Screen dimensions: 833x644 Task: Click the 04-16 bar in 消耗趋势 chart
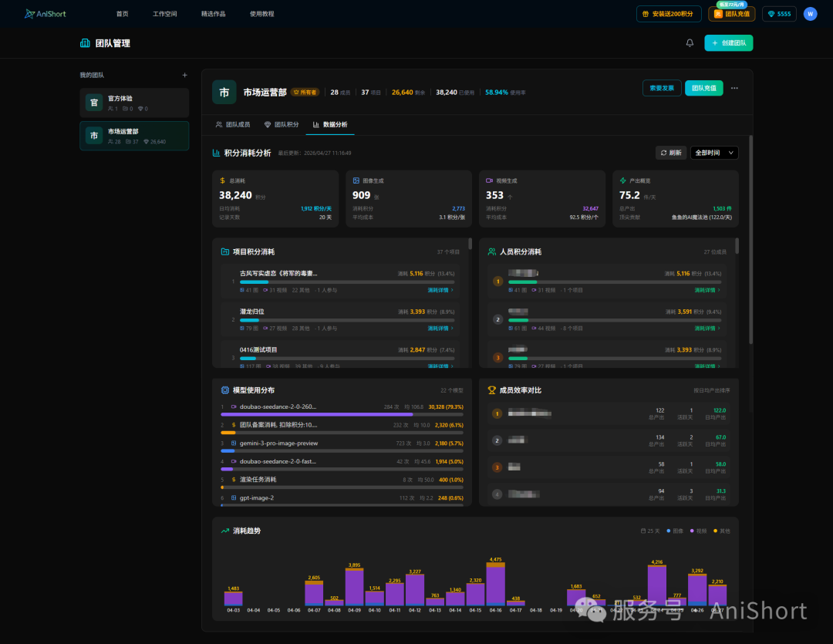[496, 584]
